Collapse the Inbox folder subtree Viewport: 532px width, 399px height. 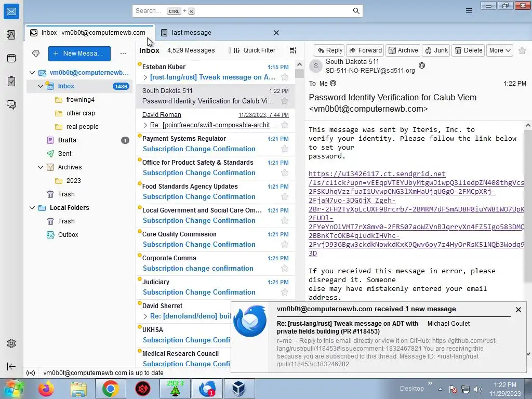point(41,86)
